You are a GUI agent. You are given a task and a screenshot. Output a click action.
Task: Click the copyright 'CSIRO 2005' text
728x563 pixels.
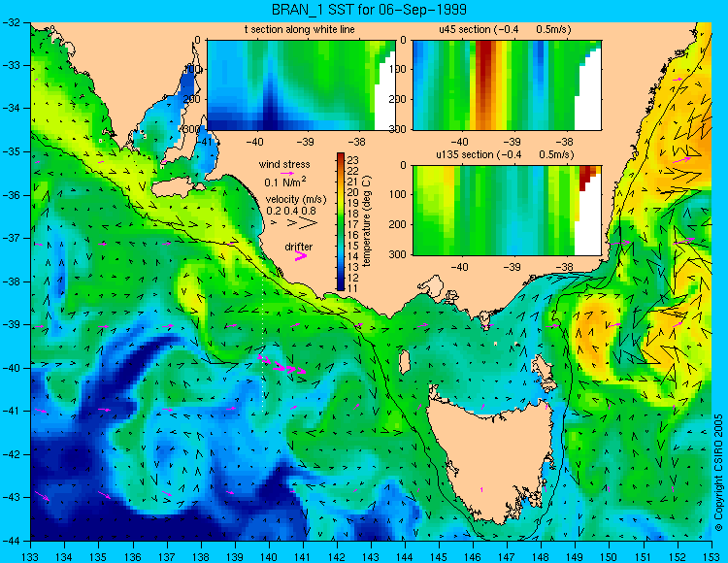click(x=718, y=472)
